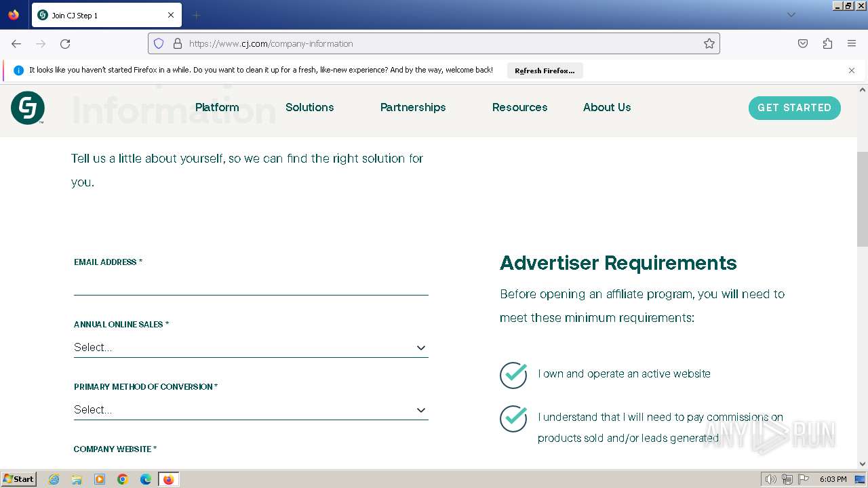
Task: Open the extensions puzzle icon
Action: pos(827,43)
